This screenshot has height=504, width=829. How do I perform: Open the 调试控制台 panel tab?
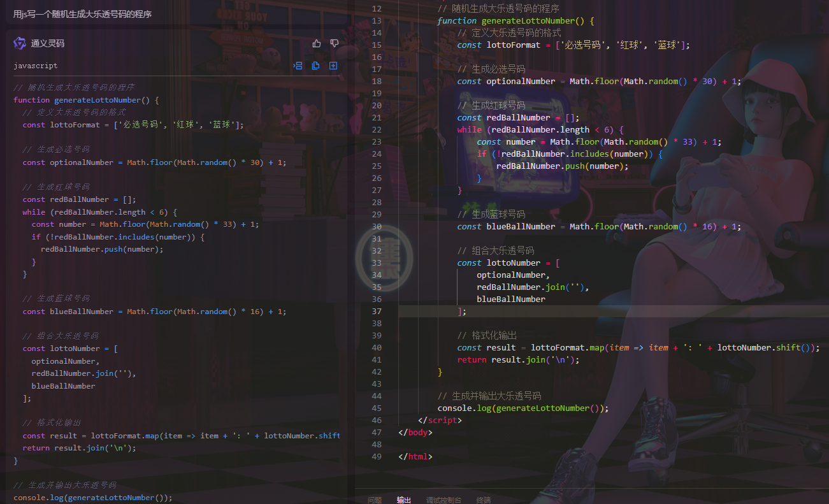[x=443, y=500]
